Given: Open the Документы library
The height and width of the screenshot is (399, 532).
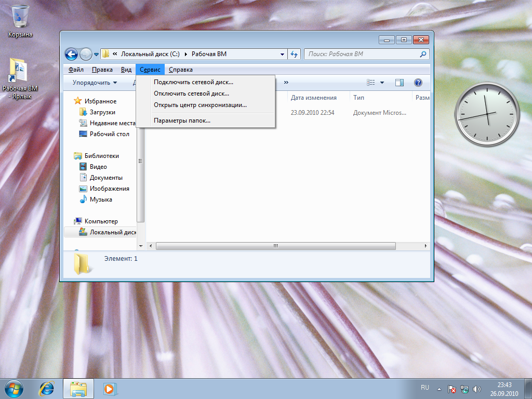Looking at the screenshot, I should tap(106, 178).
